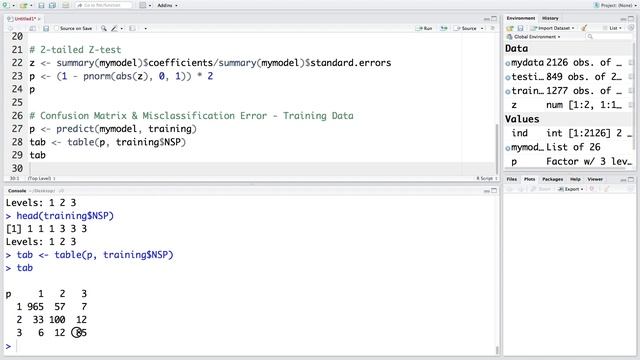Screen dimensions: 640x360
Task: Switch to the Packages tab
Action: 552,179
